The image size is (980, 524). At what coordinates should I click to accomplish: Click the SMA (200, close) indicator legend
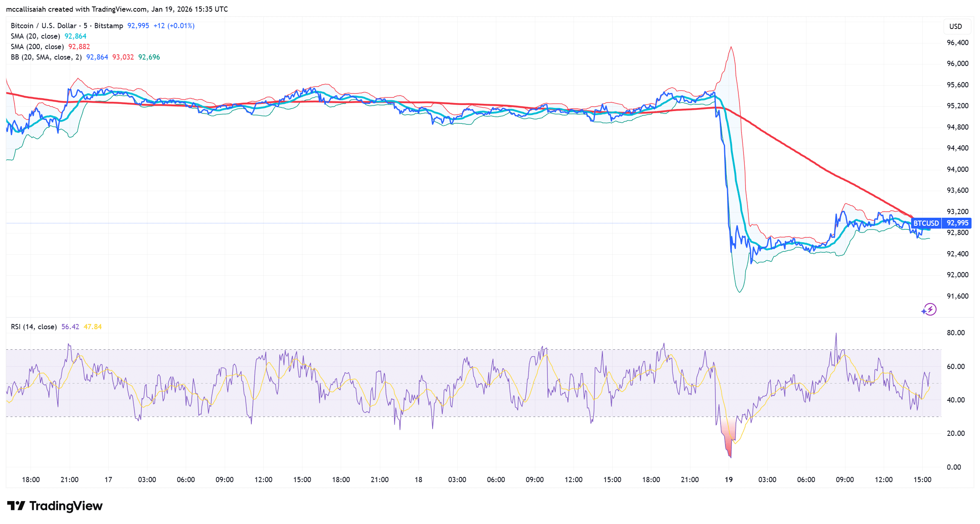(x=37, y=47)
